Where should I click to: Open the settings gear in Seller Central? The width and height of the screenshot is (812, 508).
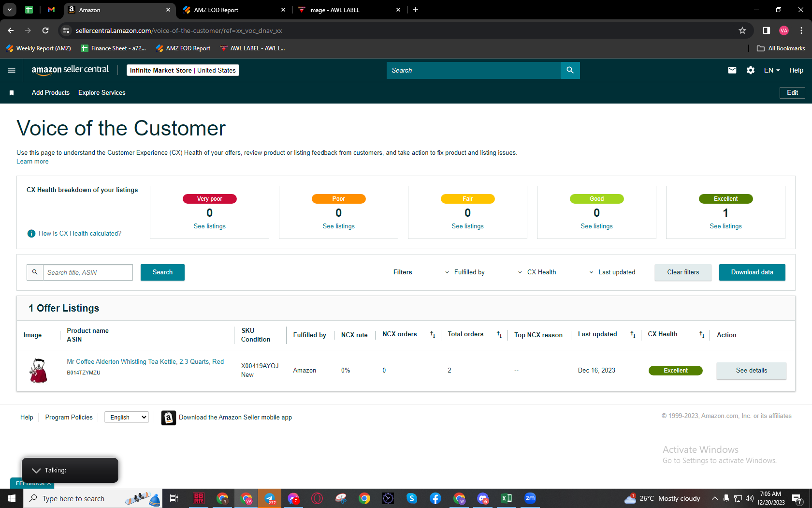tap(751, 70)
